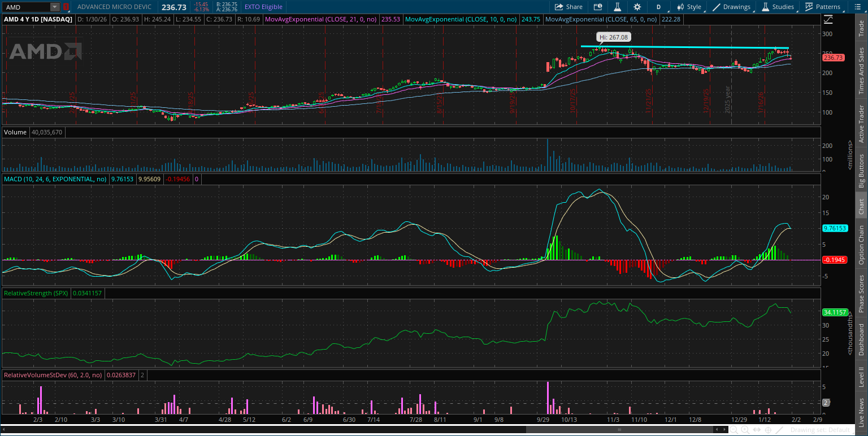Click the RelativeVolumeStDev study label
The width and height of the screenshot is (868, 436).
[x=54, y=375]
